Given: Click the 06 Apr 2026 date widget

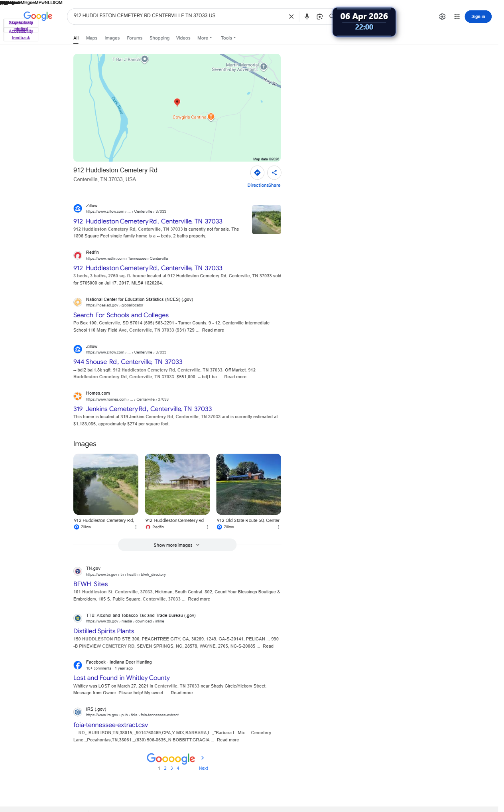Looking at the screenshot, I should pos(364,22).
